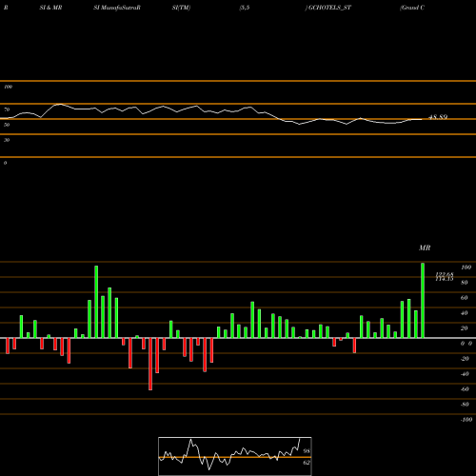Click the MR axis label -80
476x476 pixels.
(x=465, y=405)
